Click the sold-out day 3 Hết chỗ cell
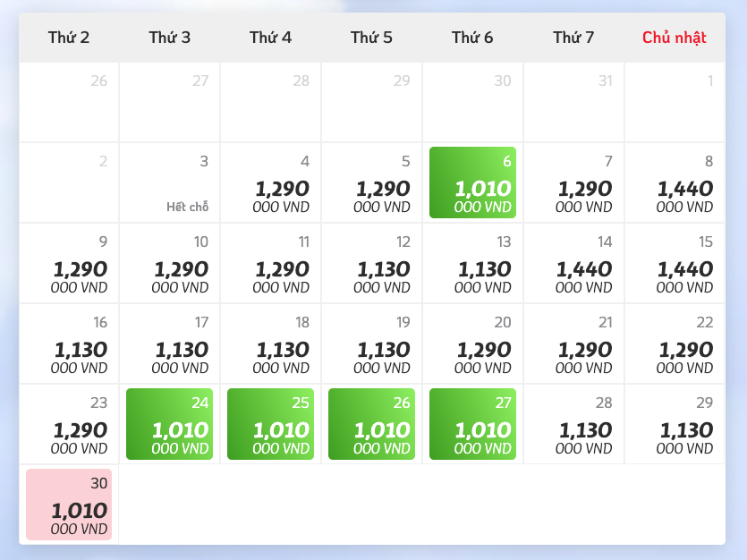Image resolution: width=747 pixels, height=560 pixels. click(x=170, y=182)
